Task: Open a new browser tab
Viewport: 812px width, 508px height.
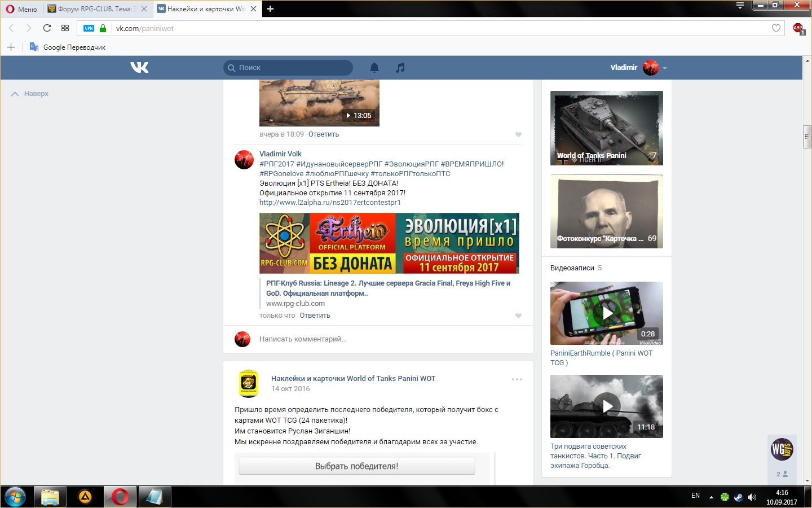Action: (270, 8)
